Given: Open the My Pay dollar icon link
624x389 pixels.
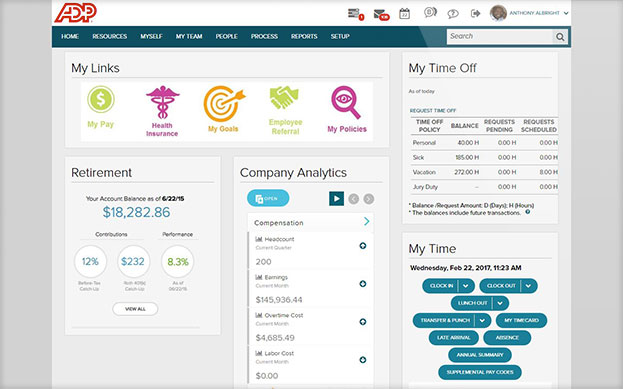Looking at the screenshot, I should 101,99.
